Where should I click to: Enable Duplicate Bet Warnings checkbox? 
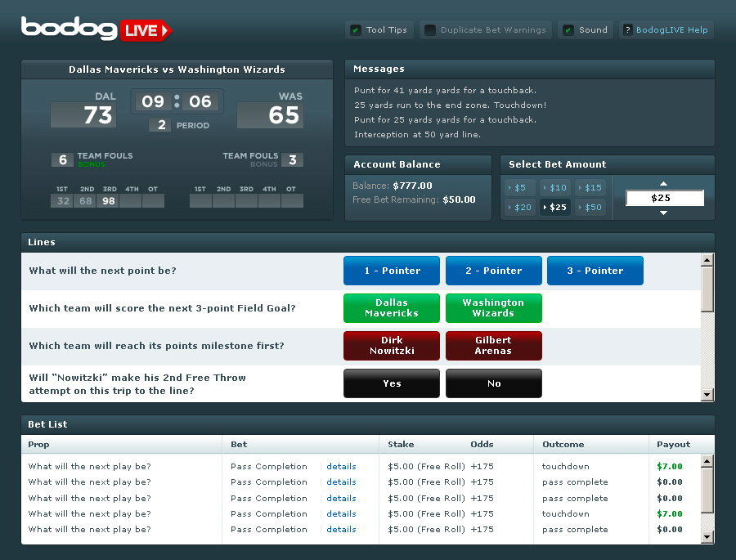pyautogui.click(x=429, y=30)
